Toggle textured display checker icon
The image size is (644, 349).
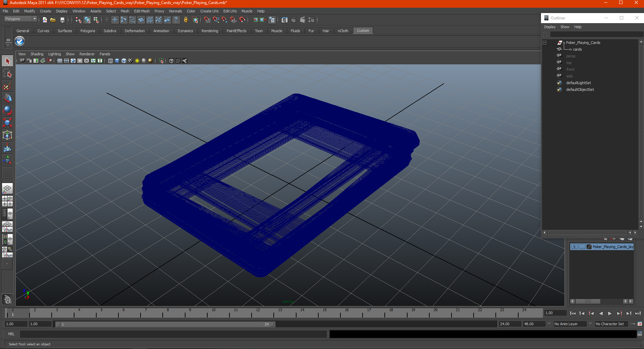point(130,61)
